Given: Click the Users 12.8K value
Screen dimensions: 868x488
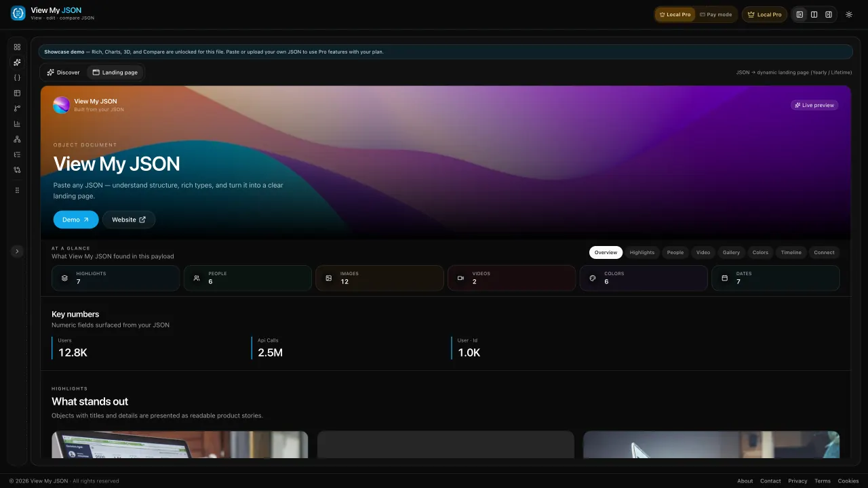Looking at the screenshot, I should pos(73,352).
